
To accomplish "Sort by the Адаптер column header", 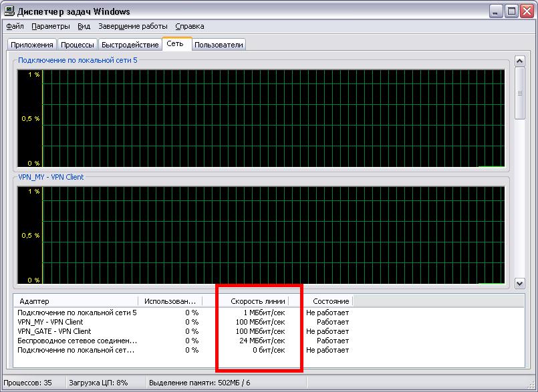I will pos(76,301).
